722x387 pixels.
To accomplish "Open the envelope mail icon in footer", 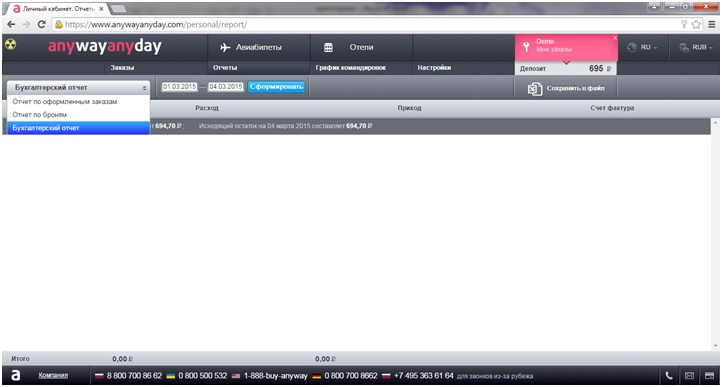I will [689, 375].
